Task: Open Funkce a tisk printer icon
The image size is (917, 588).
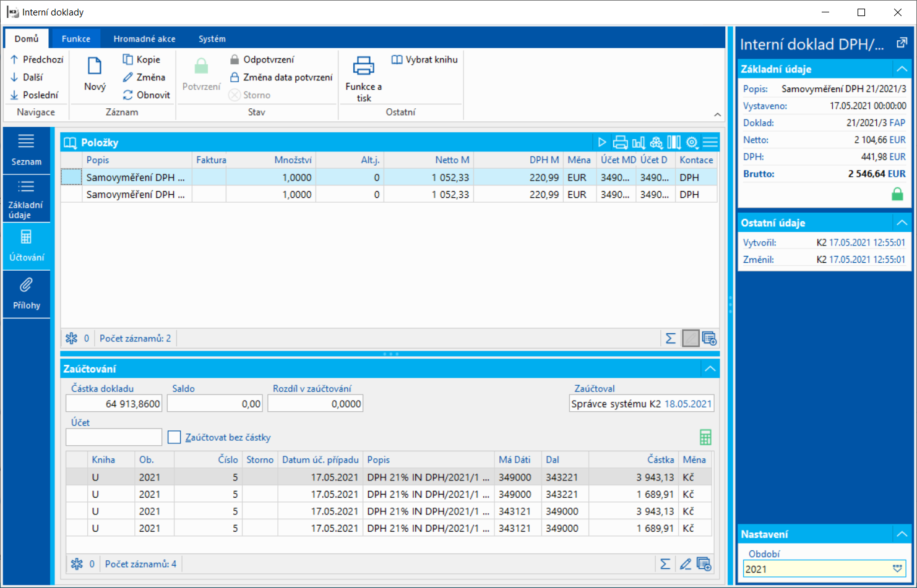Action: pos(363,66)
